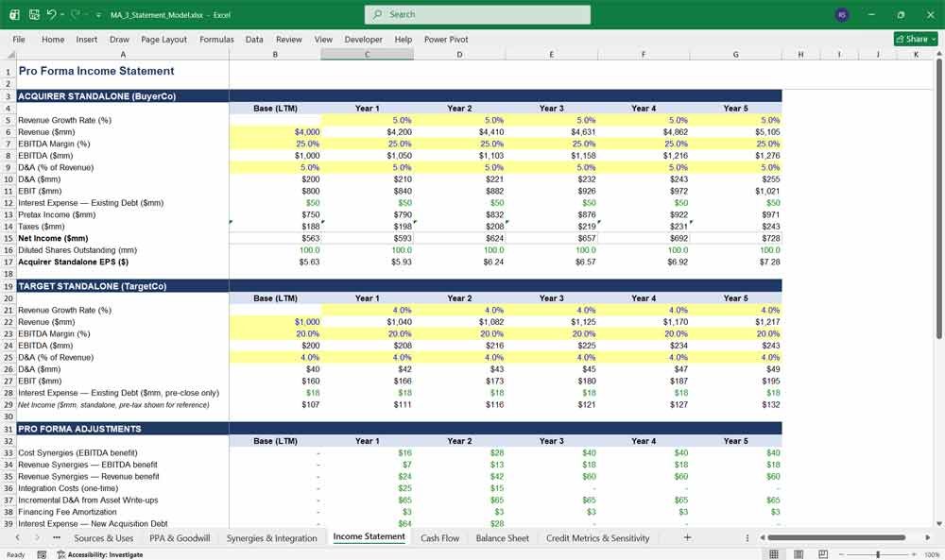This screenshot has height=560, width=945.
Task: Go to next sheet tabs arrow
Action: pos(37,537)
